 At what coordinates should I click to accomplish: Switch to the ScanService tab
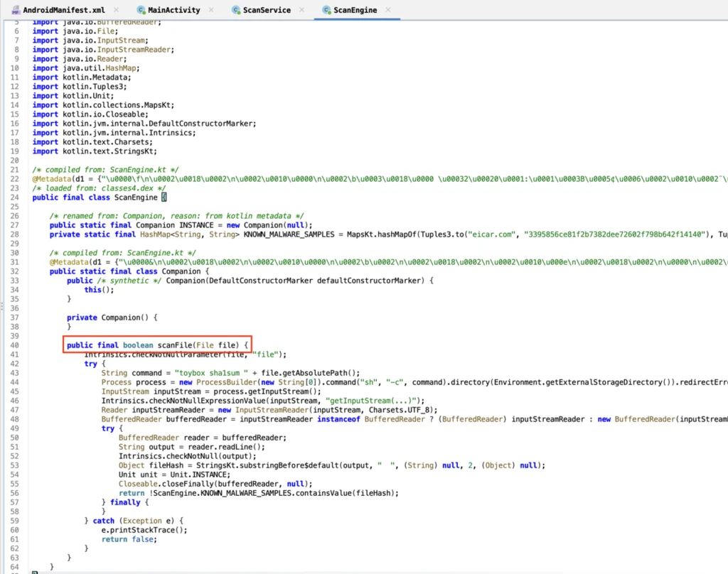[267, 11]
